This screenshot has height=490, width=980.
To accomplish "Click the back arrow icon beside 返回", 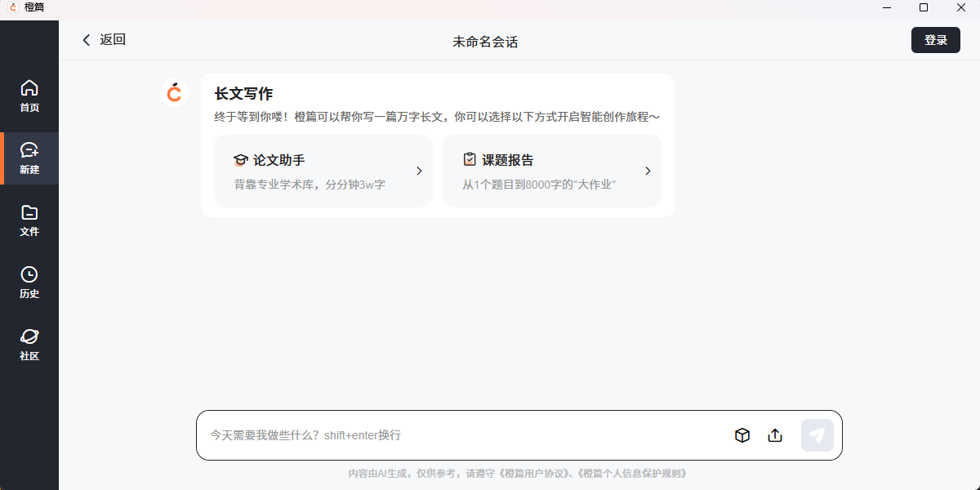I will pos(87,40).
